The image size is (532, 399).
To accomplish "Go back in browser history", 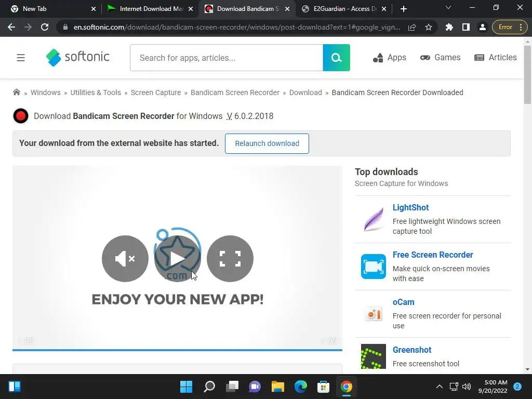I will (x=11, y=27).
